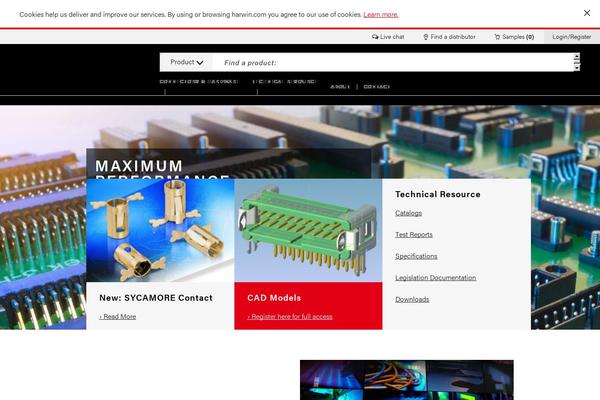600x400 pixels.
Task: Open the Login/Register page
Action: (572, 37)
